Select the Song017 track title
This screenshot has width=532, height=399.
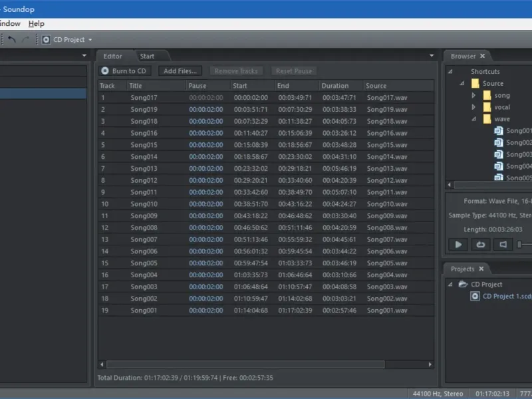pos(144,98)
